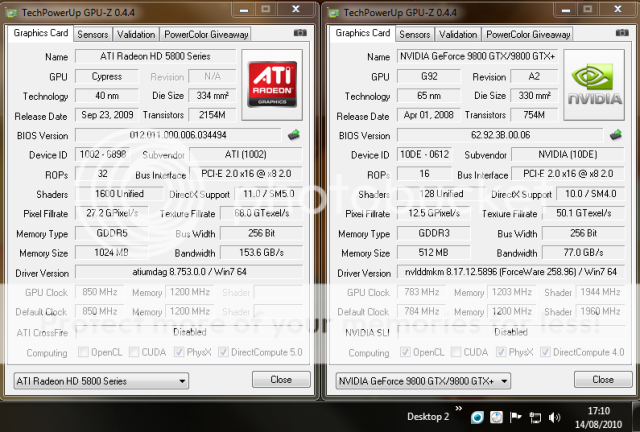Click Driver Version field nvlddmkm 8.17.12.5896
The width and height of the screenshot is (640, 432).
click(x=511, y=272)
